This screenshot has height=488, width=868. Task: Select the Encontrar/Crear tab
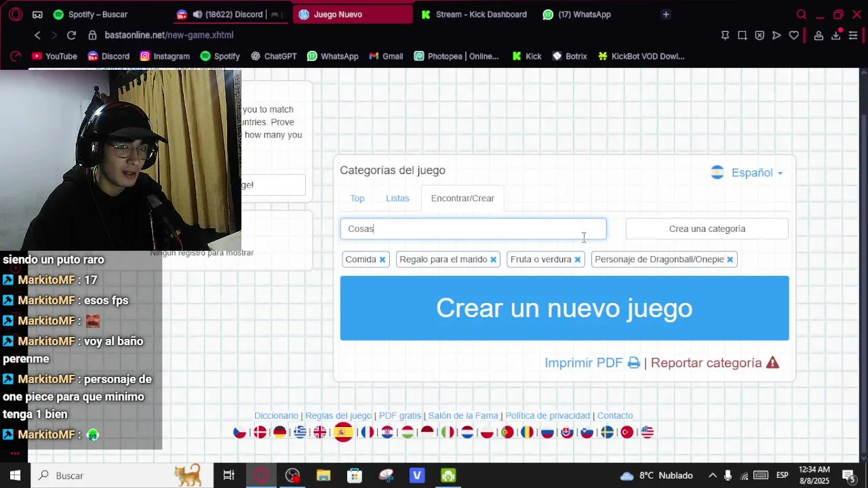tap(462, 199)
